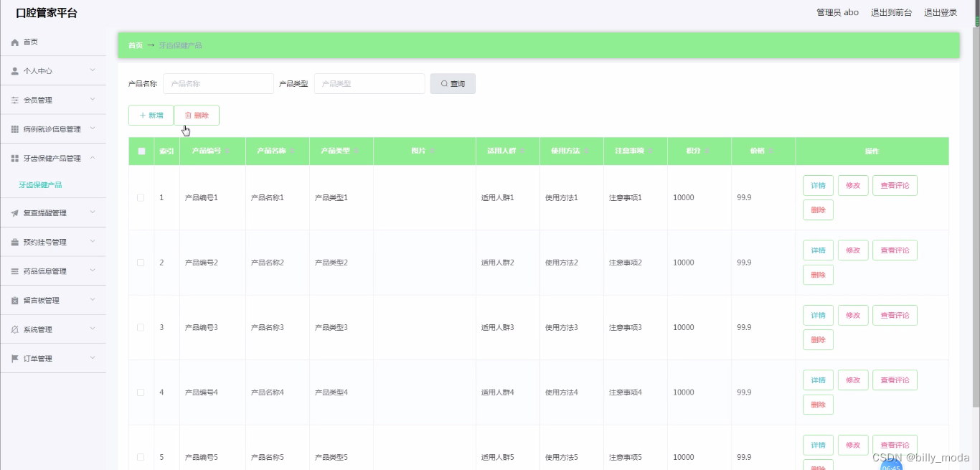Image resolution: width=980 pixels, height=470 pixels.
Task: Click the muted bell icon for 系统管理
Action: (15, 329)
